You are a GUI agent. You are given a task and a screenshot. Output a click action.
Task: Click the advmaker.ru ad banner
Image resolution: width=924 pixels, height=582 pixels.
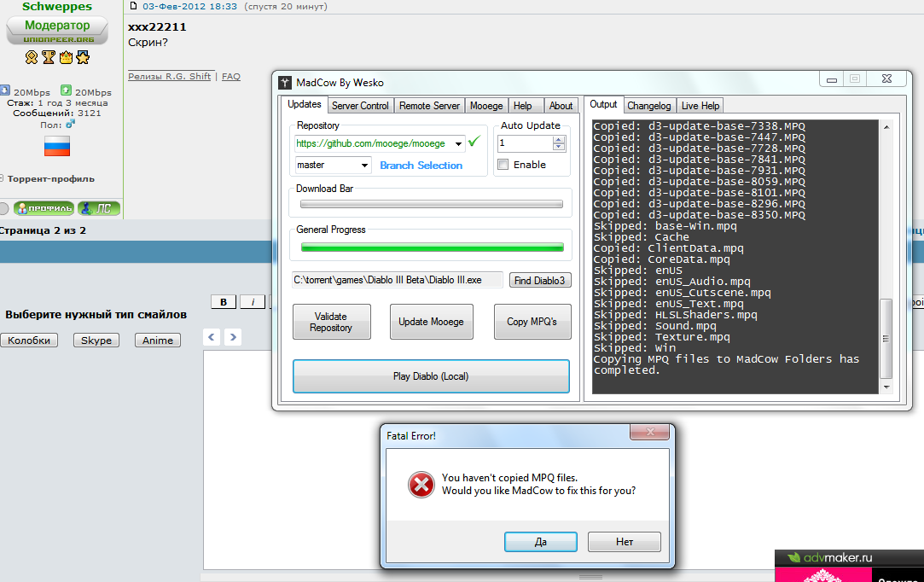(x=849, y=566)
